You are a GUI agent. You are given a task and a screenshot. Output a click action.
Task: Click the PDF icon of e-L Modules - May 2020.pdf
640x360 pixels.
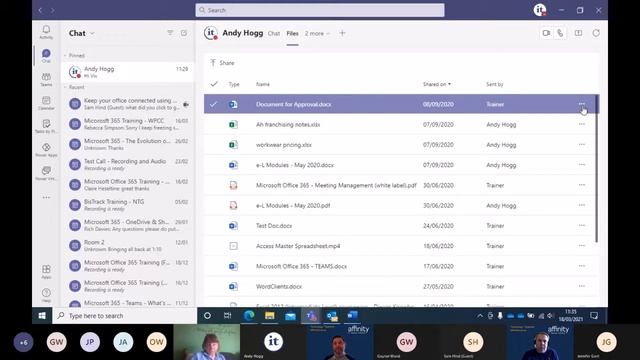tap(233, 205)
